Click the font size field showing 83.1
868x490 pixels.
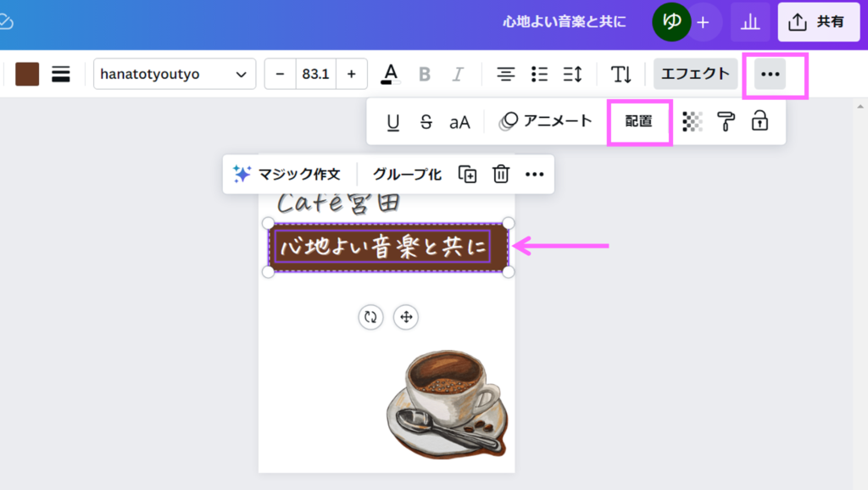point(315,74)
